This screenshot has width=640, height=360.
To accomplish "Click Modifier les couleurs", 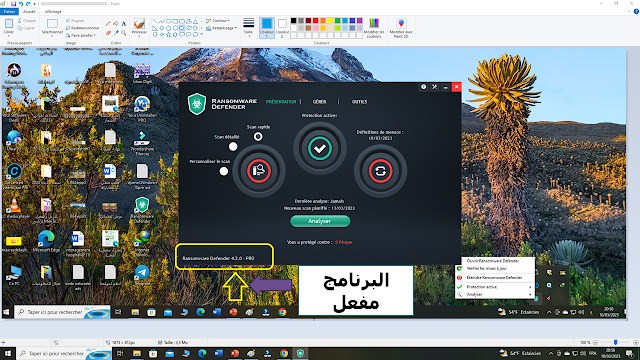I will [x=374, y=28].
